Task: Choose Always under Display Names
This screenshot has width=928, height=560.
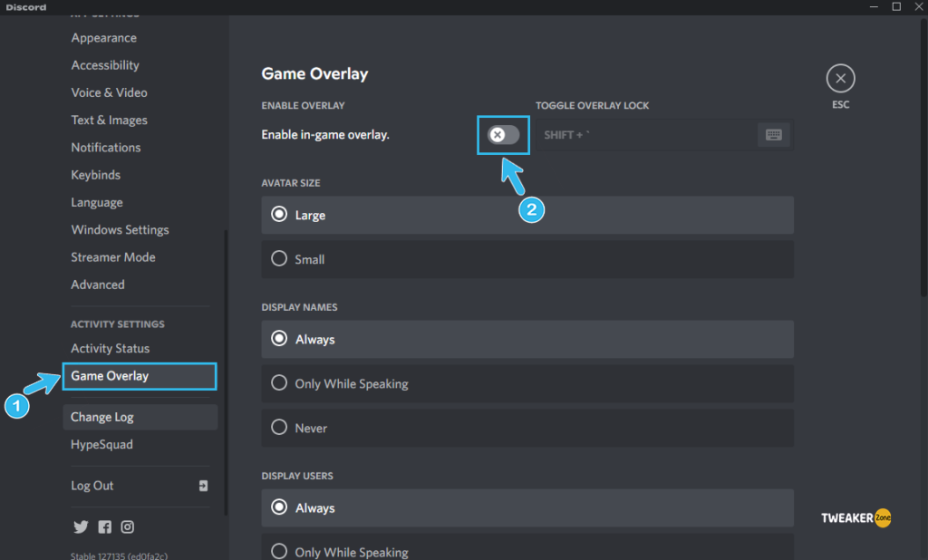Action: click(x=527, y=339)
